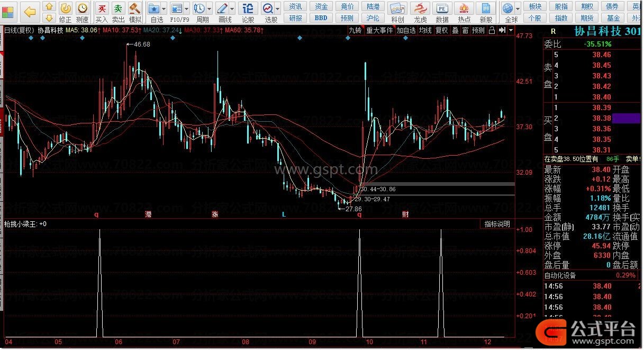The height and width of the screenshot is (350, 644).
Task: Click the 资金 capital flow tab
Action: [321, 6]
